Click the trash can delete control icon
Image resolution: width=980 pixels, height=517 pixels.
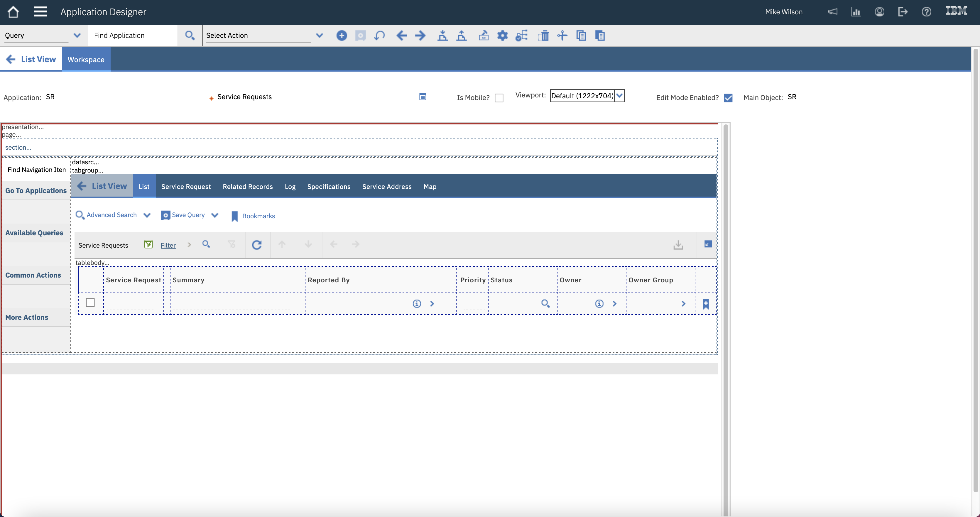[x=543, y=36]
